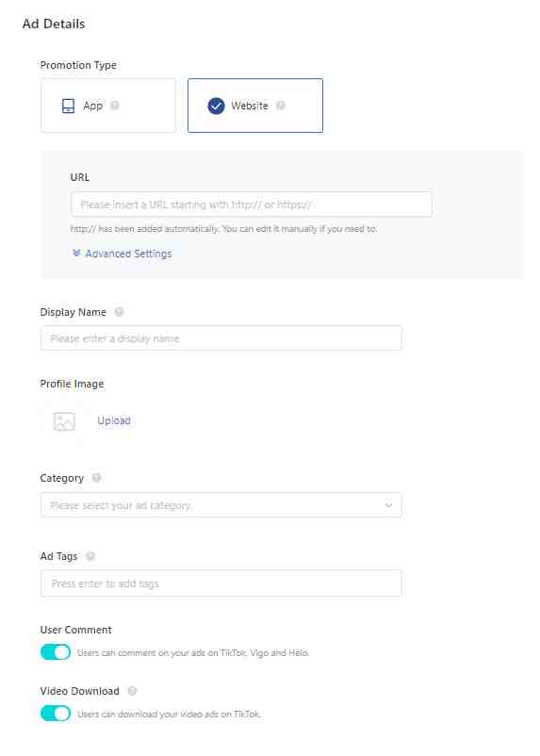This screenshot has width=540, height=756.
Task: Click into the Display Name field
Action: pyautogui.click(x=221, y=338)
